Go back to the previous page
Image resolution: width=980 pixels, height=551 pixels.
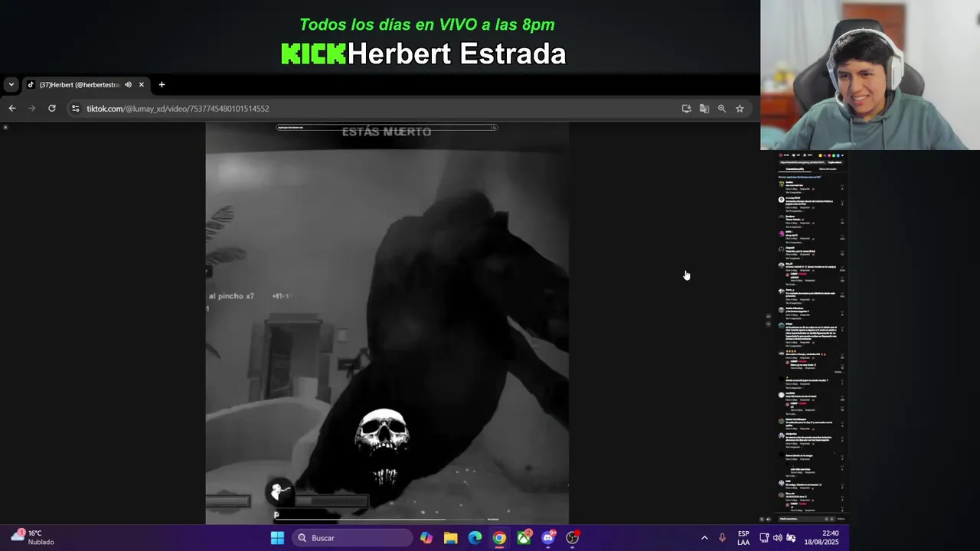pos(12,109)
